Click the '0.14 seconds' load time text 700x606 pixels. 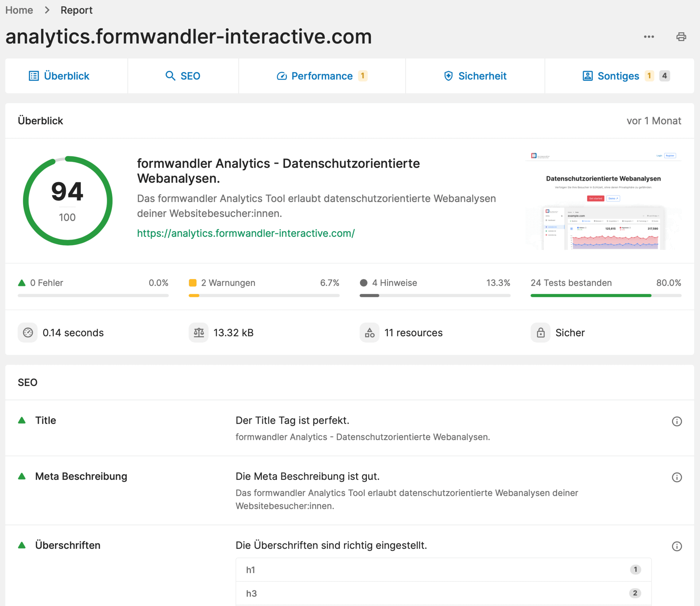click(73, 333)
